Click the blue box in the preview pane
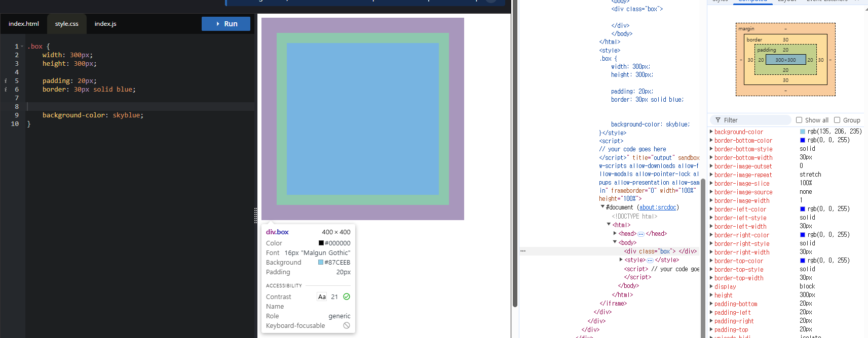Image resolution: width=868 pixels, height=338 pixels. coord(363,119)
